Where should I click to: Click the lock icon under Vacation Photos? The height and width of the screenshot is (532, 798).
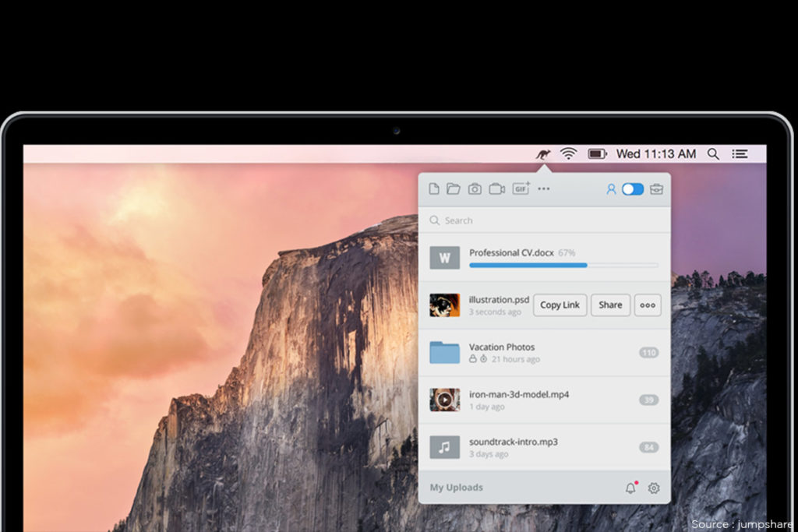pos(473,359)
